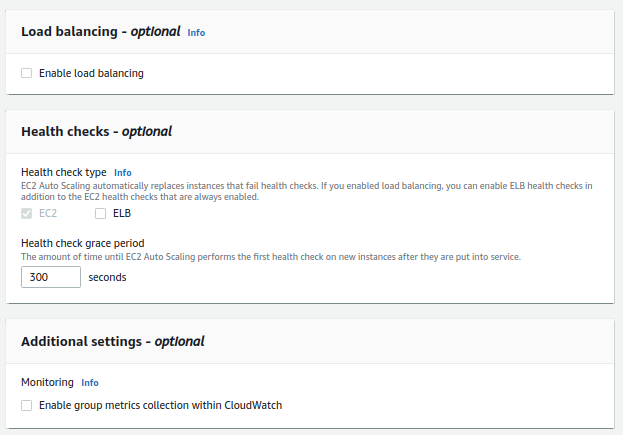Click the greyed-out EC2 health check checkbox
Viewport: 623px width, 435px height.
[x=27, y=213]
